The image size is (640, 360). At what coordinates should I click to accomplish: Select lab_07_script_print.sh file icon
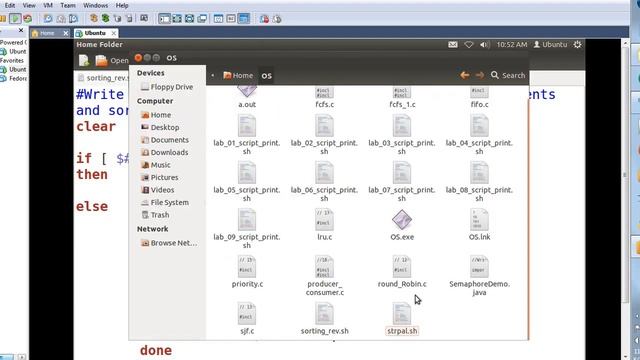[402, 173]
